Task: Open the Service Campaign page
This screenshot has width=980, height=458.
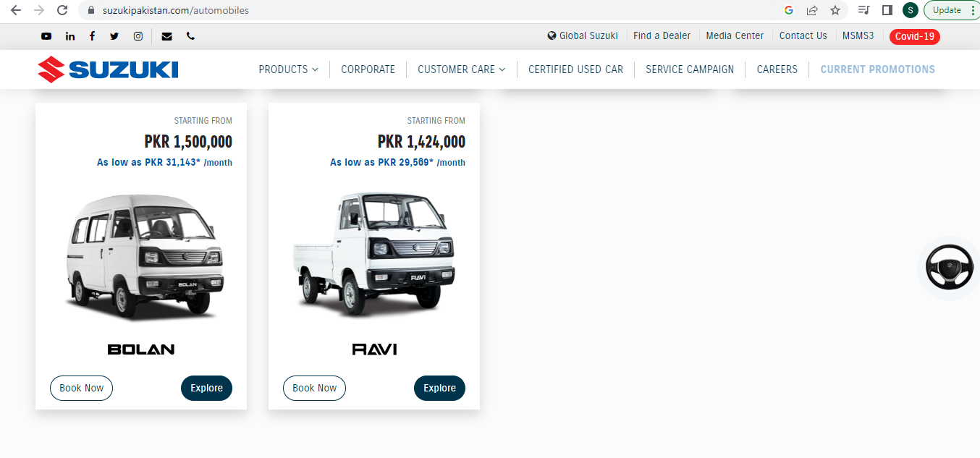Action: [690, 69]
